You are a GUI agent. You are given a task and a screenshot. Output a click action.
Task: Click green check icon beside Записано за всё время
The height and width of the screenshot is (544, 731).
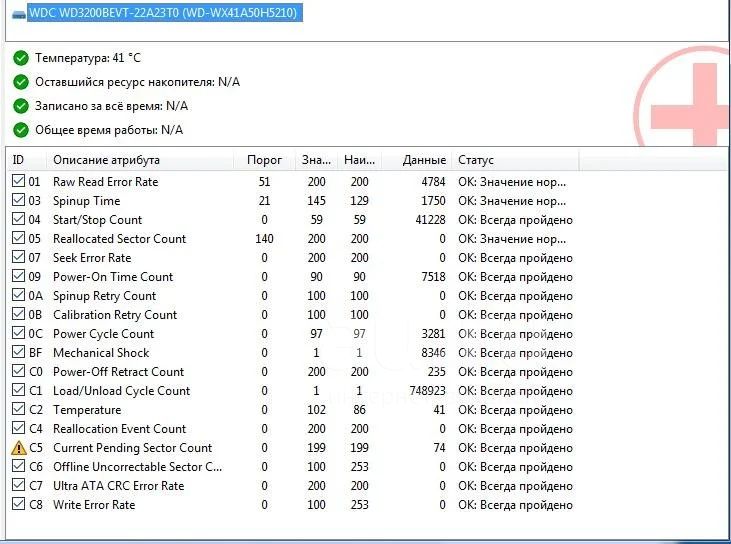pos(21,106)
